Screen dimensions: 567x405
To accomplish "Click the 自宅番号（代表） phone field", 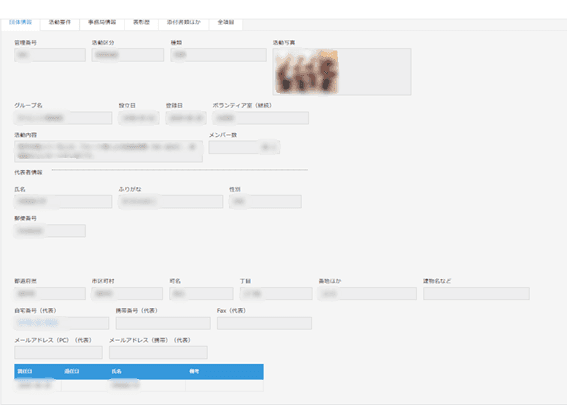I will 62,323.
